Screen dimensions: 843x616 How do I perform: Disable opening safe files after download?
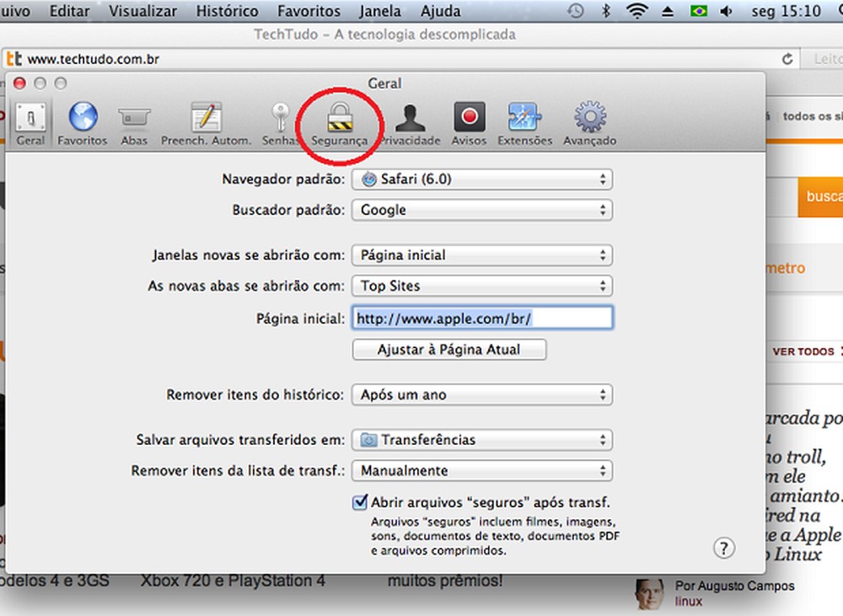[360, 501]
